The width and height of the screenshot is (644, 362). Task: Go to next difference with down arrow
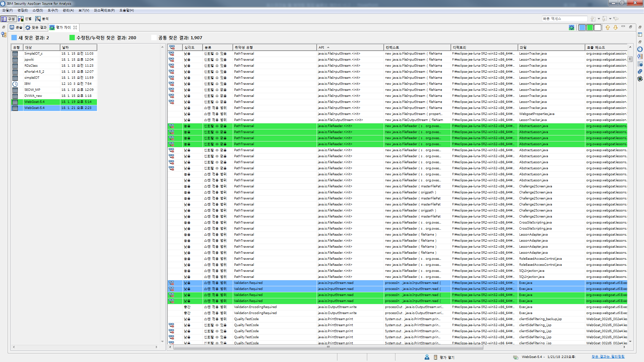(615, 27)
